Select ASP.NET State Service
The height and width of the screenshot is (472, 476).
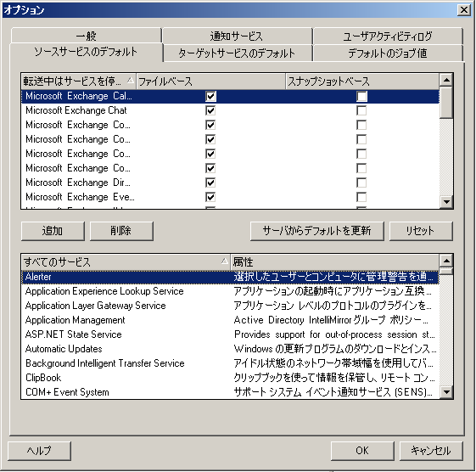coord(231,334)
